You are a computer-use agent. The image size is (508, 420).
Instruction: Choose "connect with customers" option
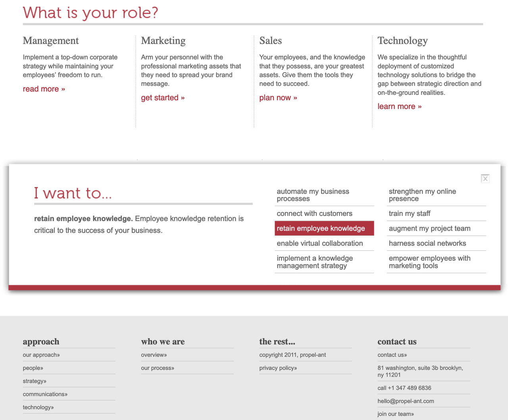pos(315,214)
